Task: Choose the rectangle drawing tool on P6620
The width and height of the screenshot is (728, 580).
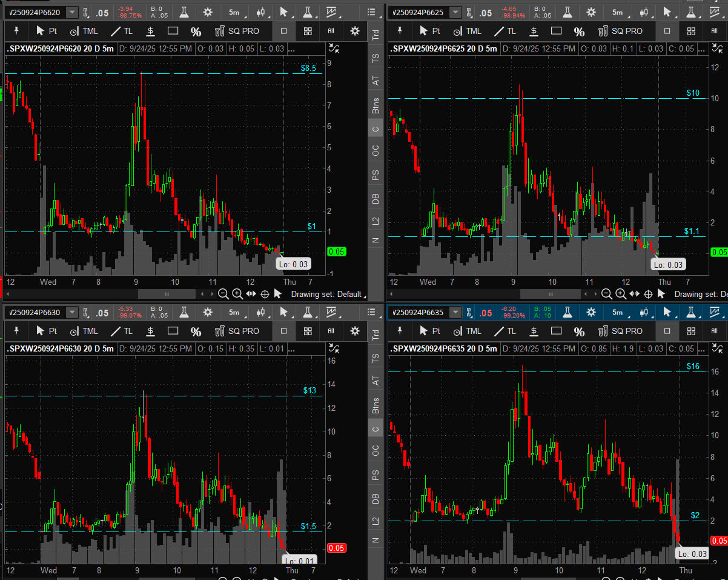Action: click(x=173, y=31)
